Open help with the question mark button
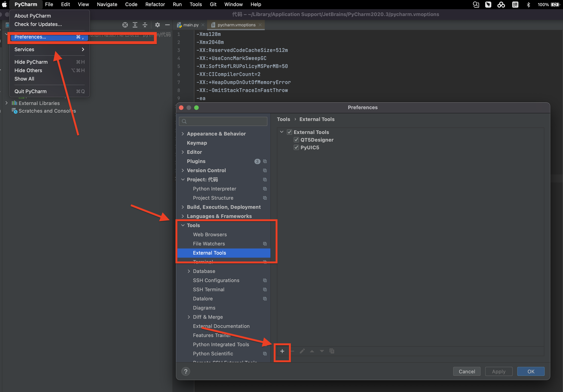 pos(186,371)
